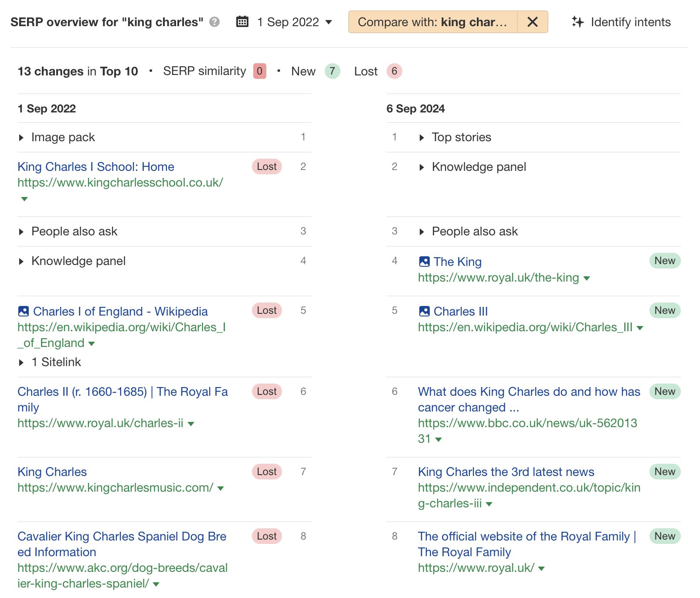This screenshot has width=700, height=598.
Task: Click the New badge on the BBC result
Action: pos(664,391)
